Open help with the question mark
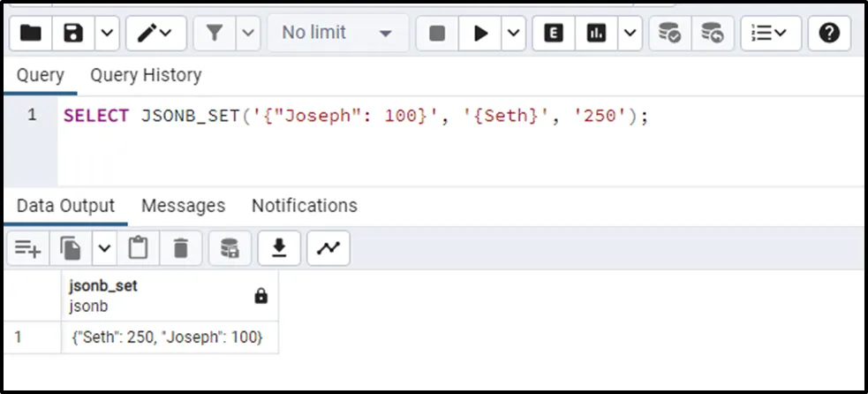The height and width of the screenshot is (394, 868). point(829,34)
